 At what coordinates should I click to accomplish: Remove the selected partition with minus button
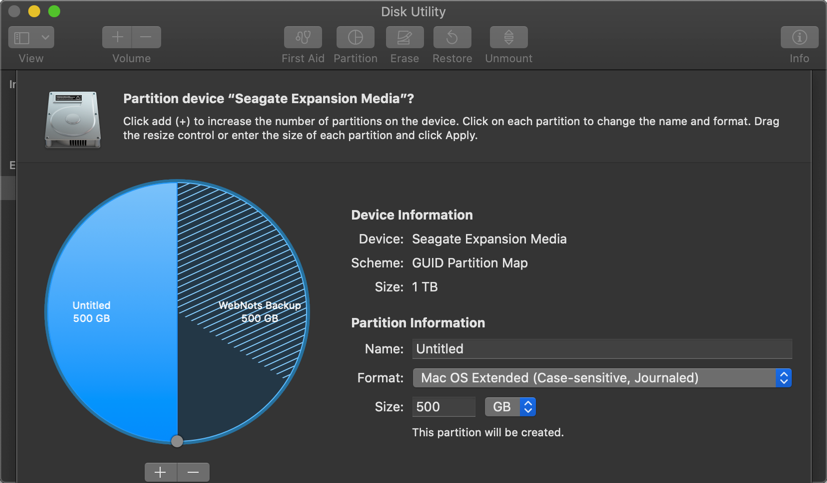click(x=193, y=472)
